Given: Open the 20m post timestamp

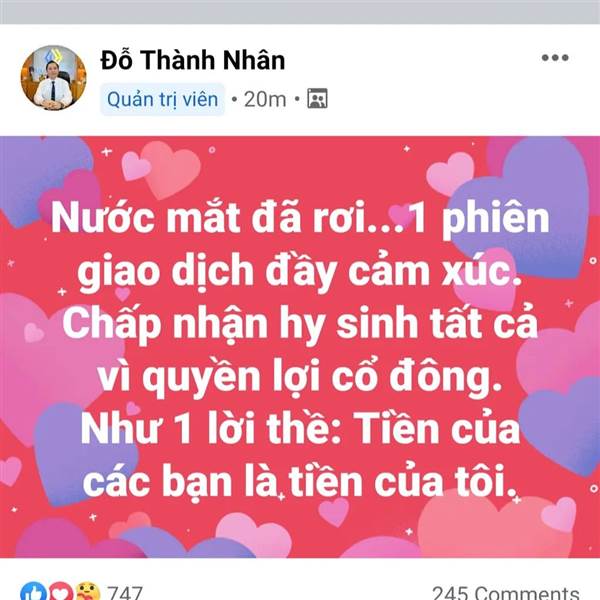Looking at the screenshot, I should click(265, 99).
